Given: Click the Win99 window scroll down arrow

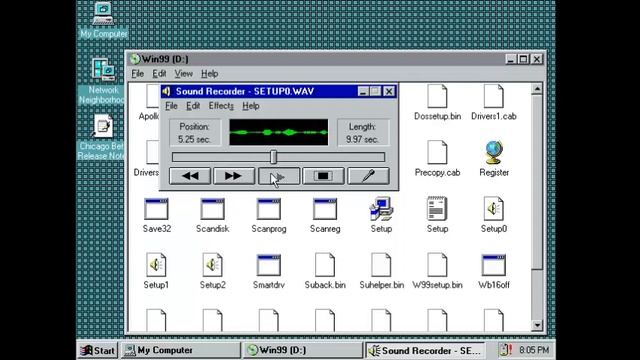Looking at the screenshot, I should (x=537, y=325).
